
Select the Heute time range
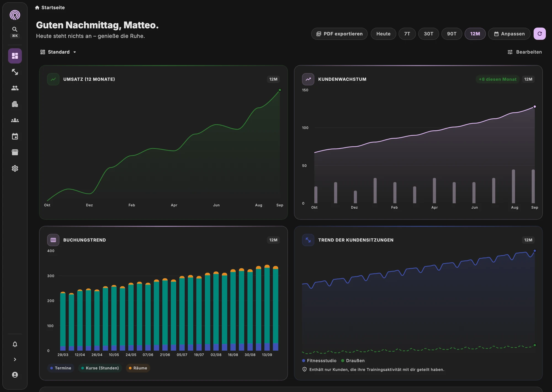coord(383,34)
